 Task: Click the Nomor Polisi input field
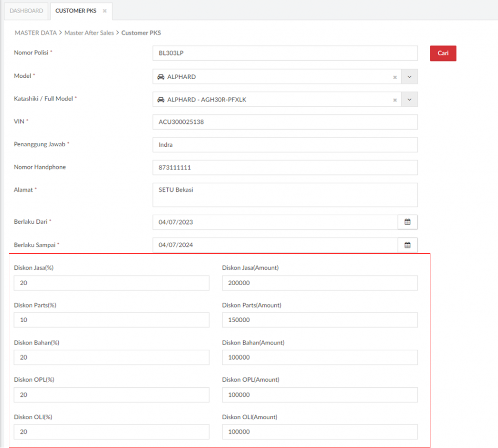[285, 53]
